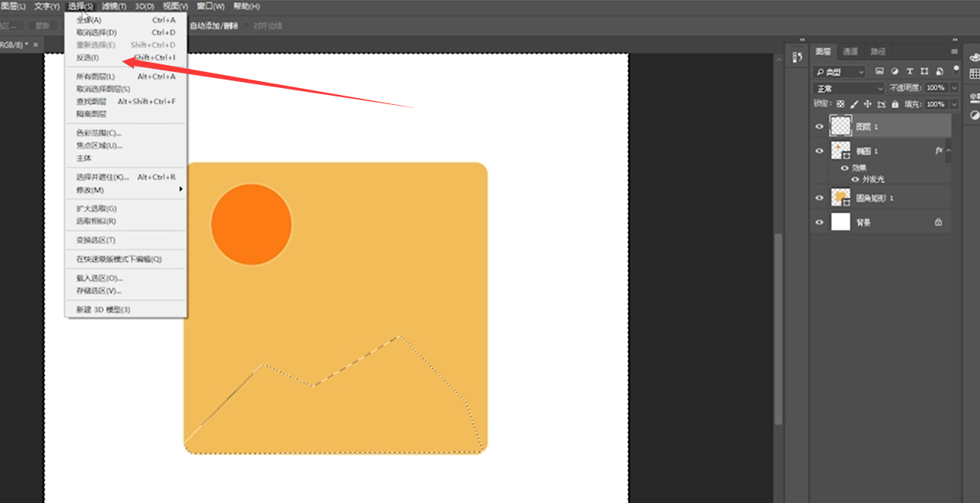
Task: Filter layers by shape layer icon
Action: click(925, 71)
